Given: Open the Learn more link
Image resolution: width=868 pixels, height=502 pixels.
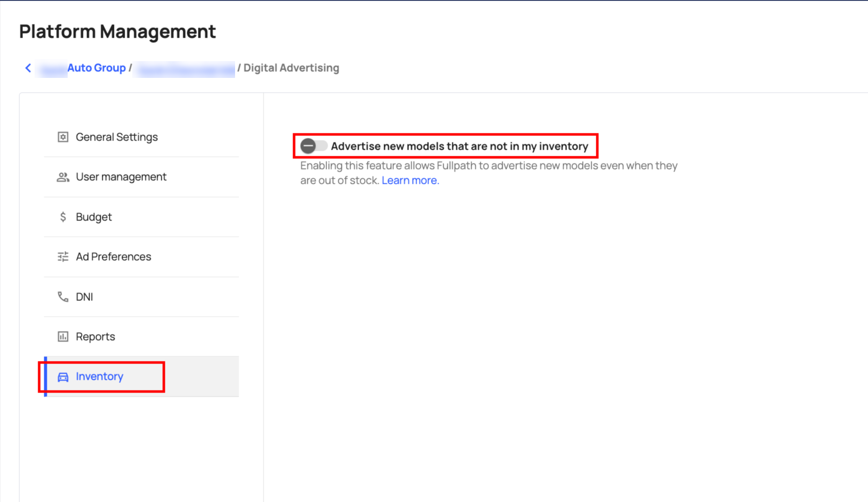Looking at the screenshot, I should [x=410, y=180].
